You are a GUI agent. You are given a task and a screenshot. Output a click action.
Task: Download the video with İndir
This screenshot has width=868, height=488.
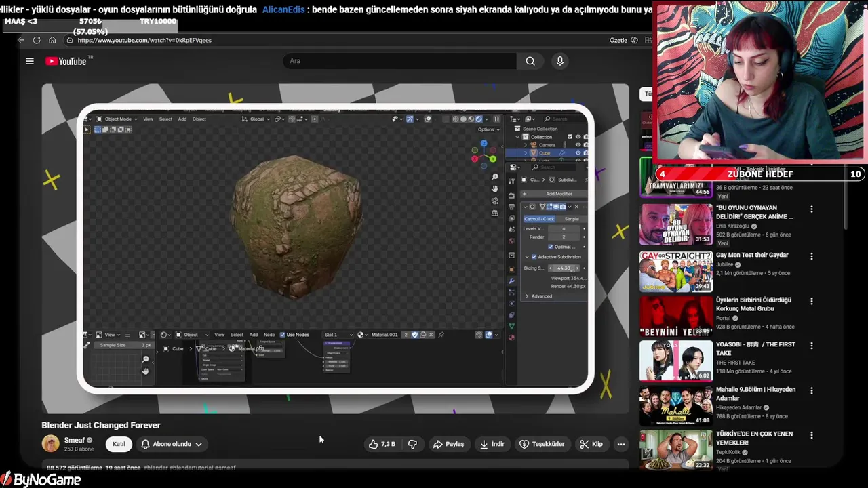(492, 444)
